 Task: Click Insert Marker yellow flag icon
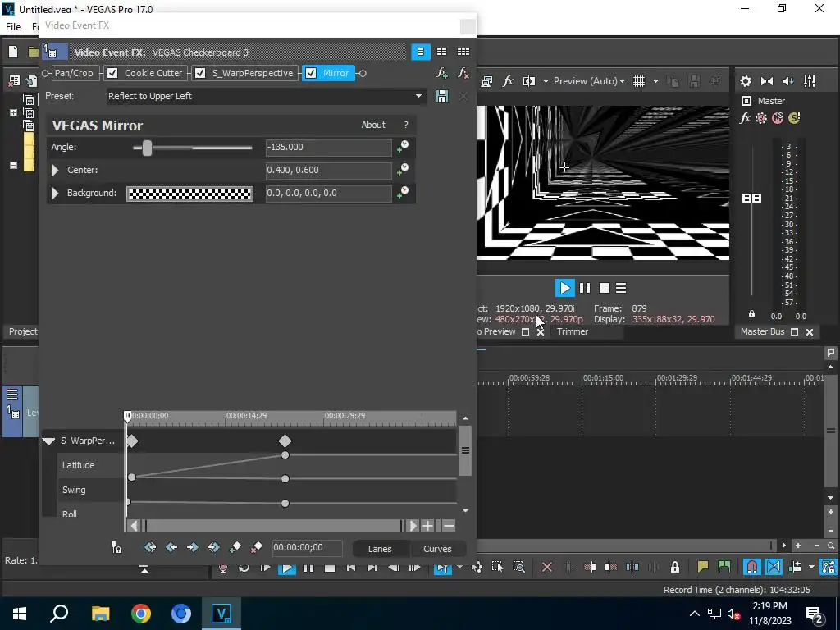click(x=703, y=567)
